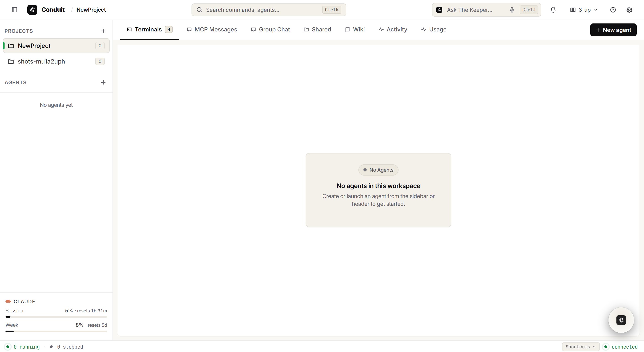This screenshot has height=352, width=644.
Task: Open the Shared tab
Action: point(317,30)
